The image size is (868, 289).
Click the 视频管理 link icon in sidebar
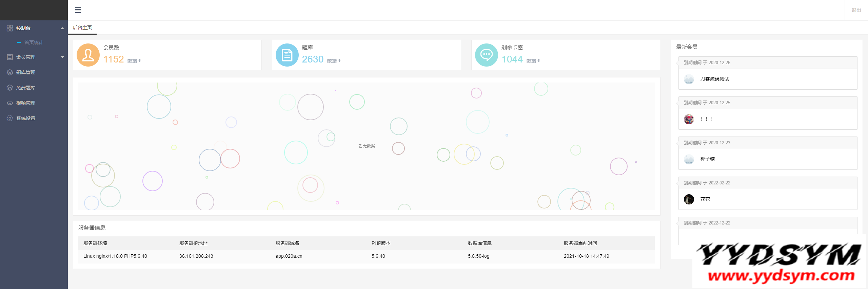tap(10, 103)
